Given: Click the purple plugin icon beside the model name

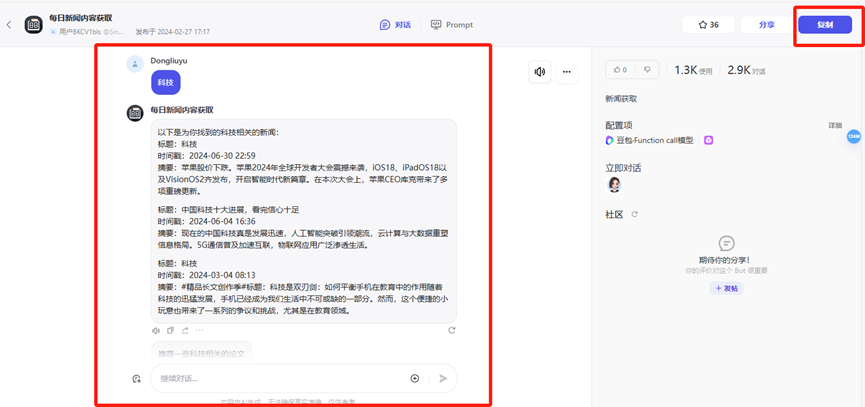Looking at the screenshot, I should point(709,141).
